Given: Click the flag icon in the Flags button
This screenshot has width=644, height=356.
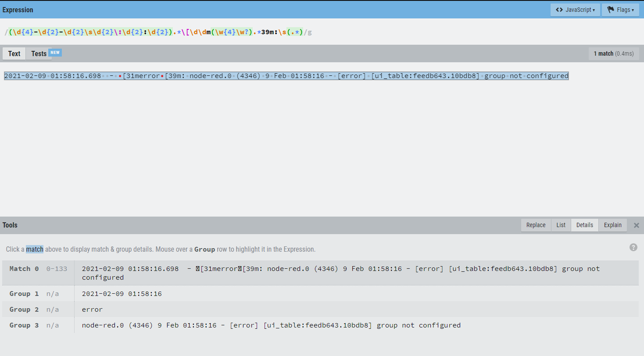Looking at the screenshot, I should (x=611, y=10).
